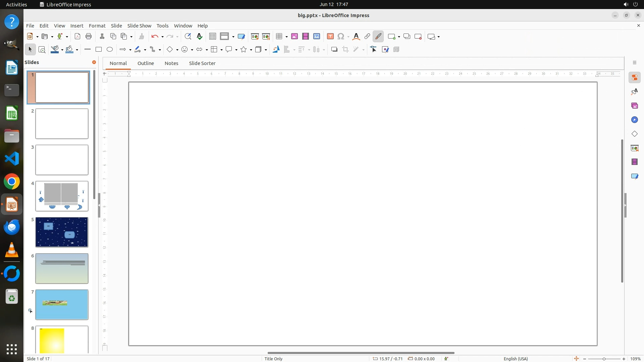
Task: Open the sidebar Navigator compass icon
Action: click(x=634, y=120)
